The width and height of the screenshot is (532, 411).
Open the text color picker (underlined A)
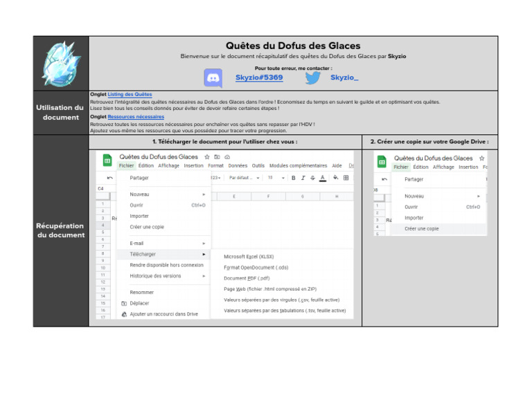tap(323, 178)
